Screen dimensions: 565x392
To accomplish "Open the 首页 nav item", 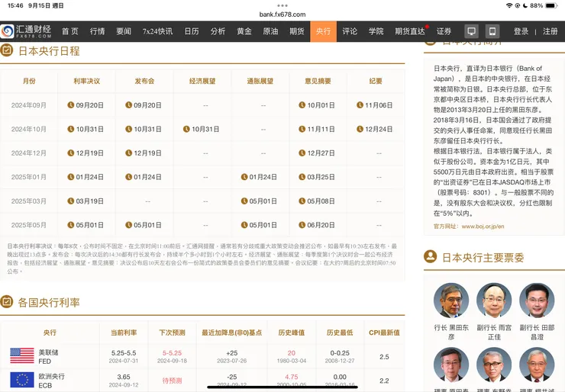I will pos(70,31).
